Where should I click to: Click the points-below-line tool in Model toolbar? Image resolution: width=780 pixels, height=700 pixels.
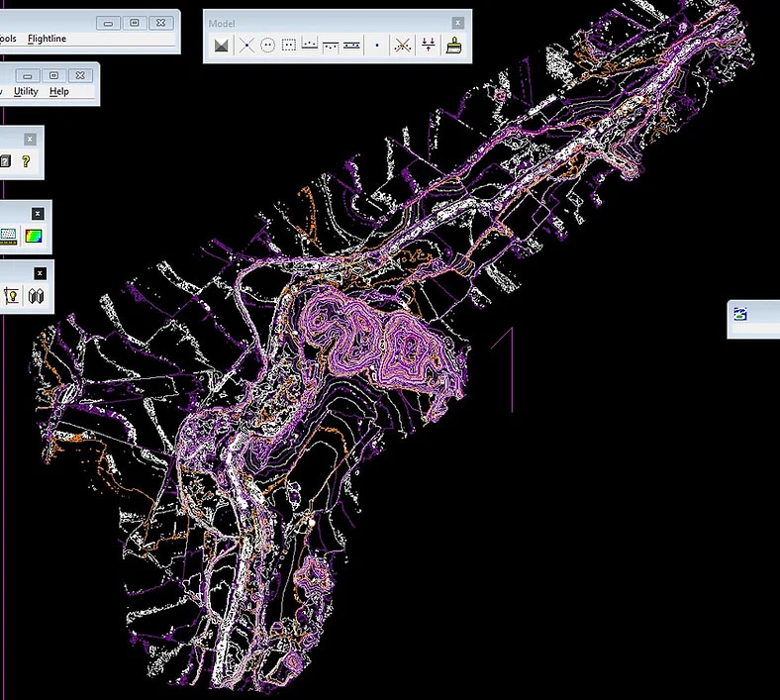pos(331,46)
